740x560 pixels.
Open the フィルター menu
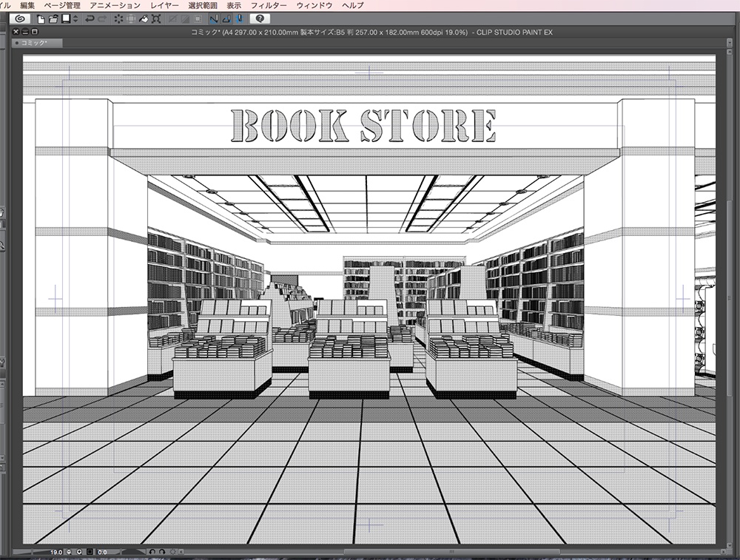269,5
